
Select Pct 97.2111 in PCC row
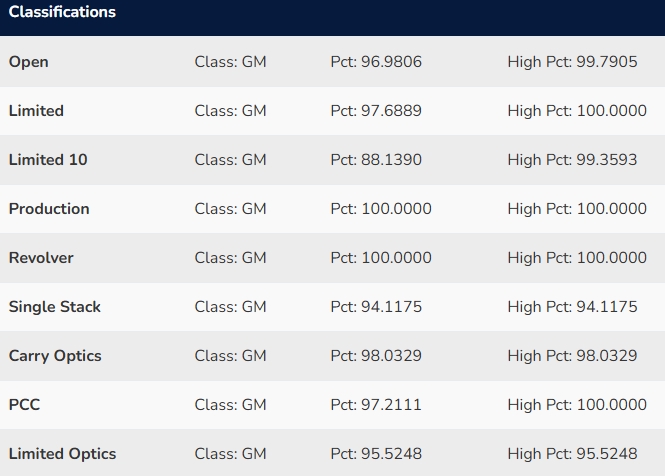[x=376, y=405]
